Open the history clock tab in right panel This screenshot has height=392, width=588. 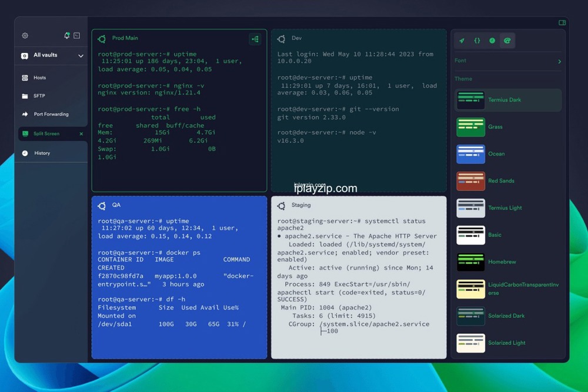(492, 41)
